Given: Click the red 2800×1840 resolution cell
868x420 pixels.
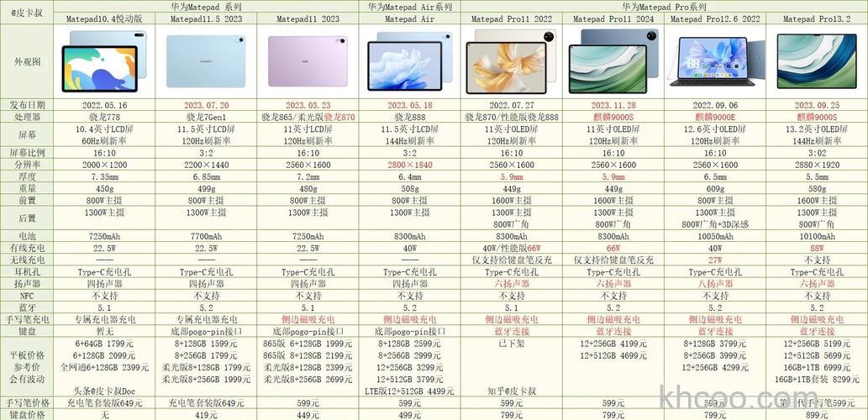Looking at the screenshot, I should [x=410, y=165].
